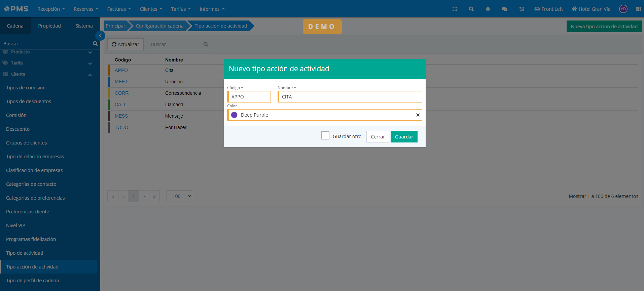Open the global search magnifier icon
The width and height of the screenshot is (644, 291).
pyautogui.click(x=471, y=9)
